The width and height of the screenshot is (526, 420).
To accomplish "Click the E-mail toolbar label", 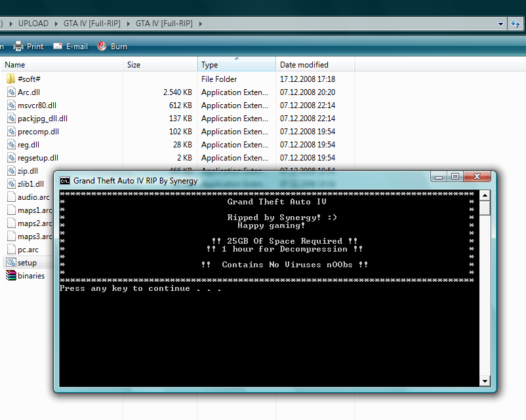I will coord(77,47).
